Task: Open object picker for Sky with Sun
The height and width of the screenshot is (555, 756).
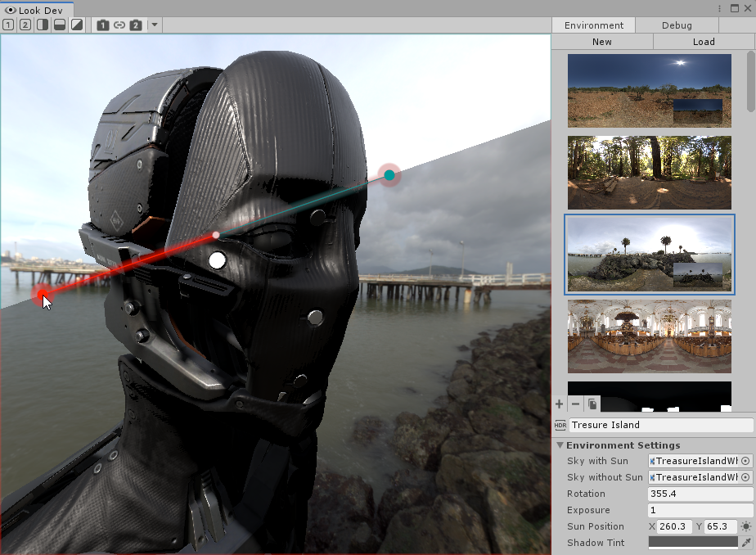Action: point(745,461)
